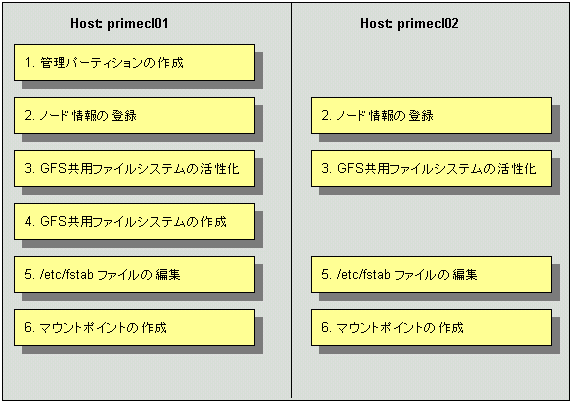Open step 4 GFS共用ファイルシステムの作成 box
The image size is (572, 403).
[x=134, y=221]
